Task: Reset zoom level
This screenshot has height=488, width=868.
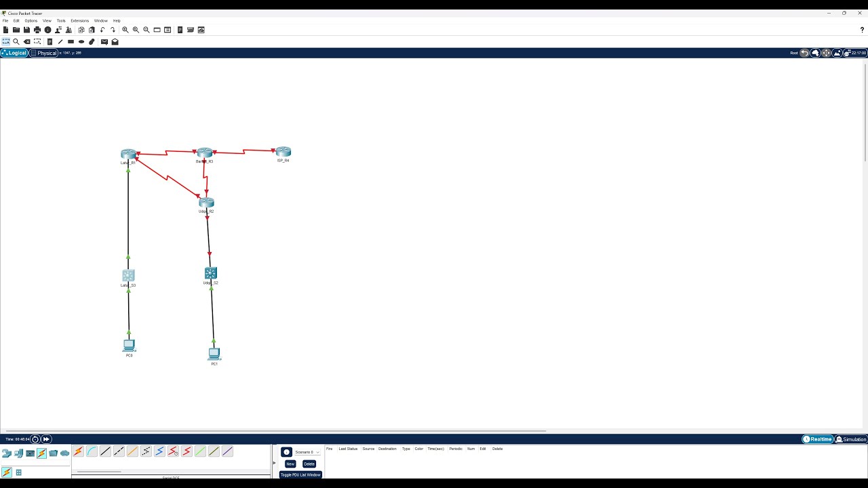Action: pyautogui.click(x=136, y=30)
